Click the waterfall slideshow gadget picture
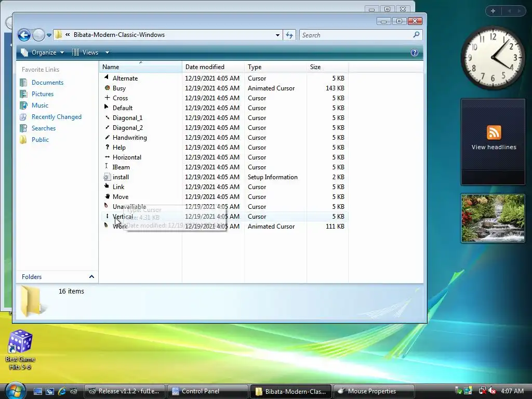Image resolution: width=532 pixels, height=399 pixels. coord(493,218)
